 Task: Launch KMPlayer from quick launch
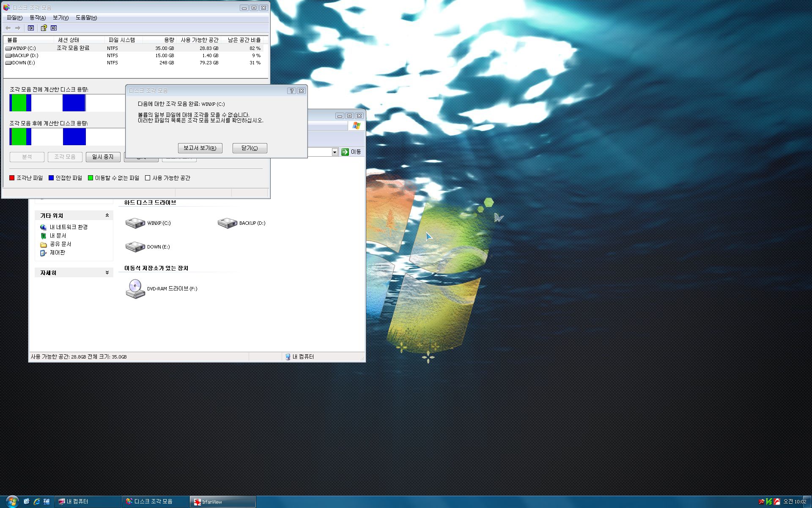[x=47, y=502]
